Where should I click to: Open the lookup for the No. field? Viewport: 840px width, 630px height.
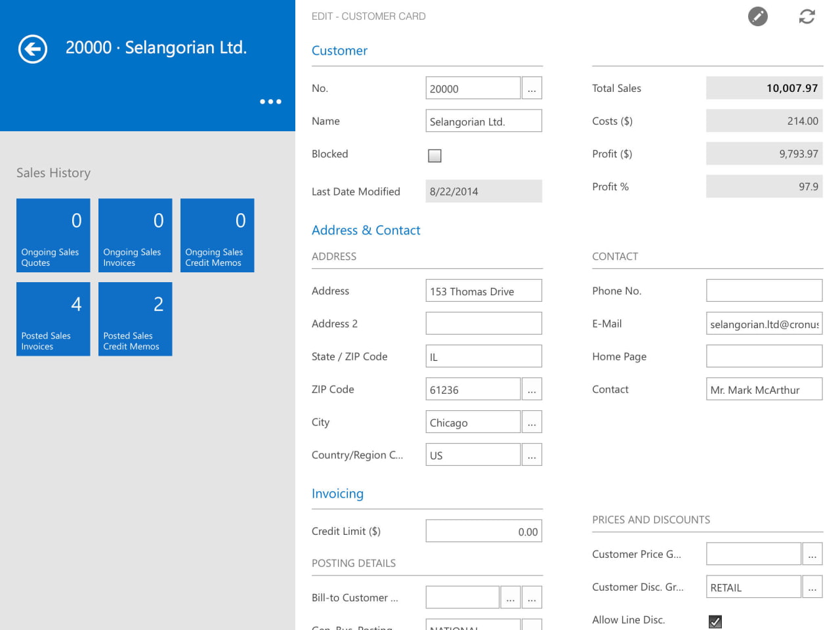(x=532, y=87)
